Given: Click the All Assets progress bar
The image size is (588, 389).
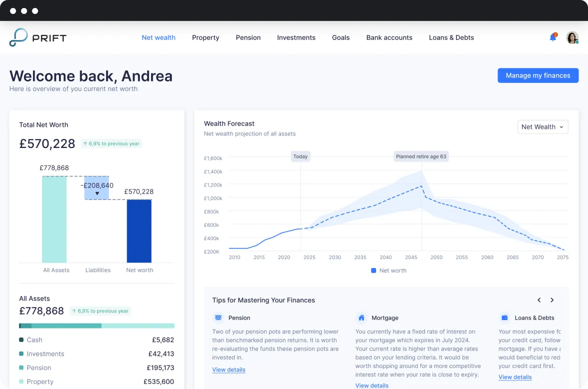Looking at the screenshot, I should (x=97, y=325).
